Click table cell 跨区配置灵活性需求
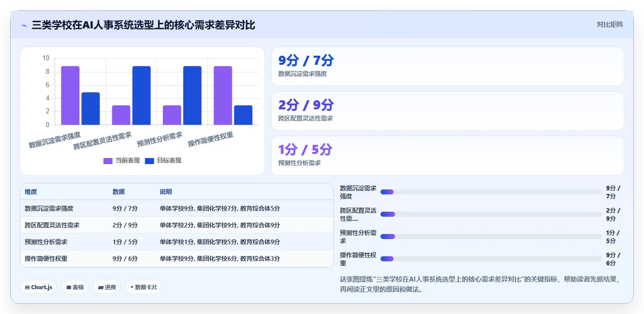The height and width of the screenshot is (314, 644). click(x=52, y=225)
